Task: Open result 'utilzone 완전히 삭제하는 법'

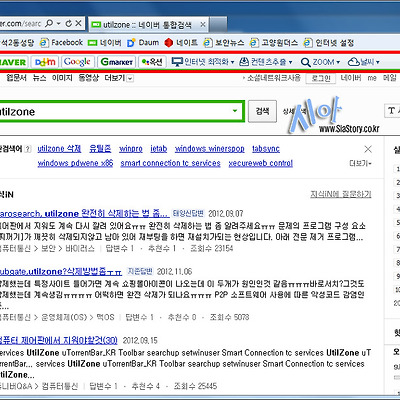Action: point(84,214)
